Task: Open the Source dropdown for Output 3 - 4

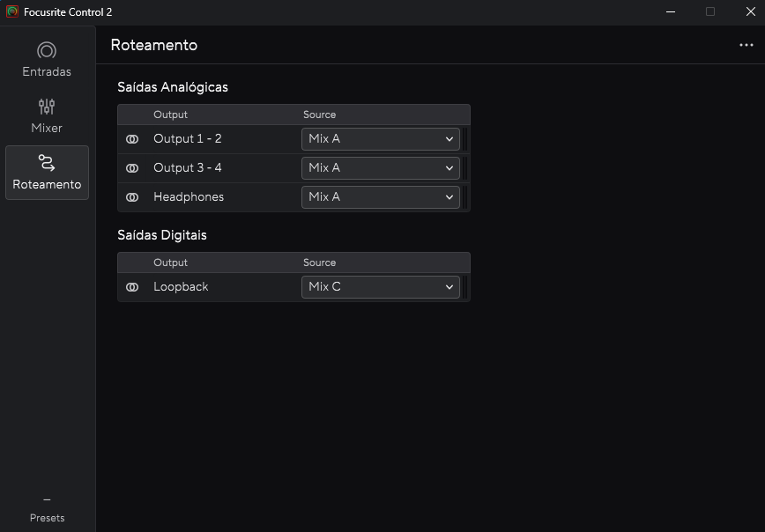Action: (381, 168)
